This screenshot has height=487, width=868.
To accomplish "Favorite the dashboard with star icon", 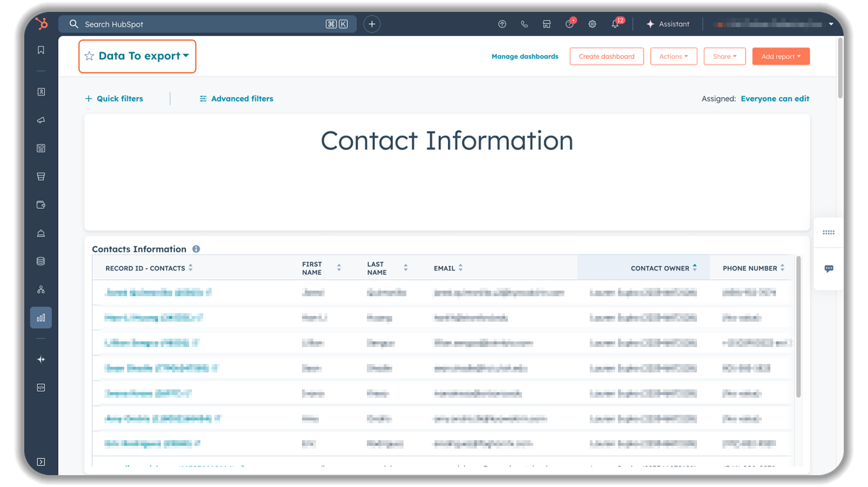I will pyautogui.click(x=89, y=56).
